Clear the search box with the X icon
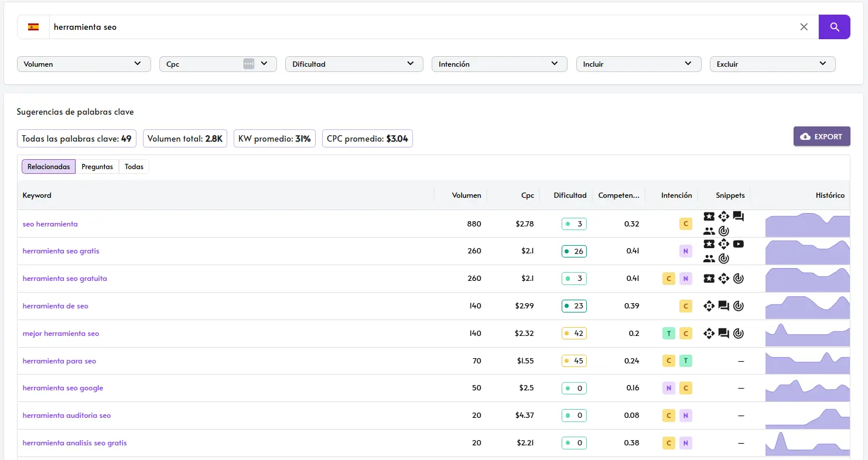 click(x=804, y=27)
